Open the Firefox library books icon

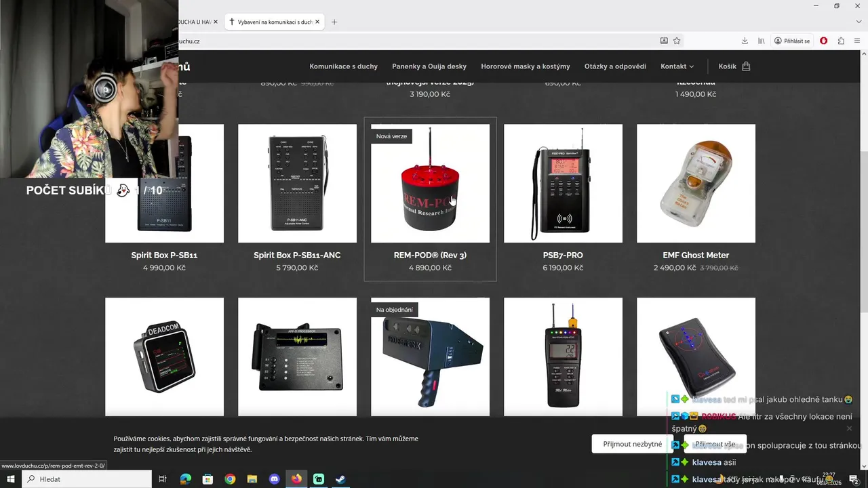pyautogui.click(x=762, y=41)
